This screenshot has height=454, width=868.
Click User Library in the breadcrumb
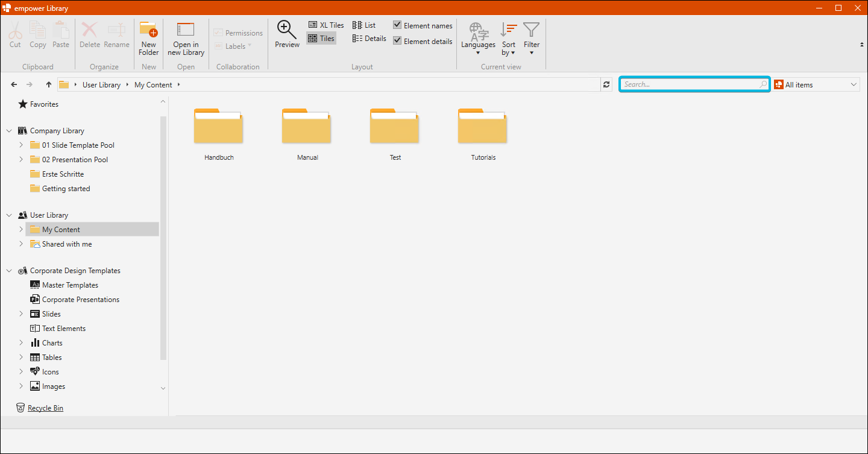pyautogui.click(x=101, y=85)
